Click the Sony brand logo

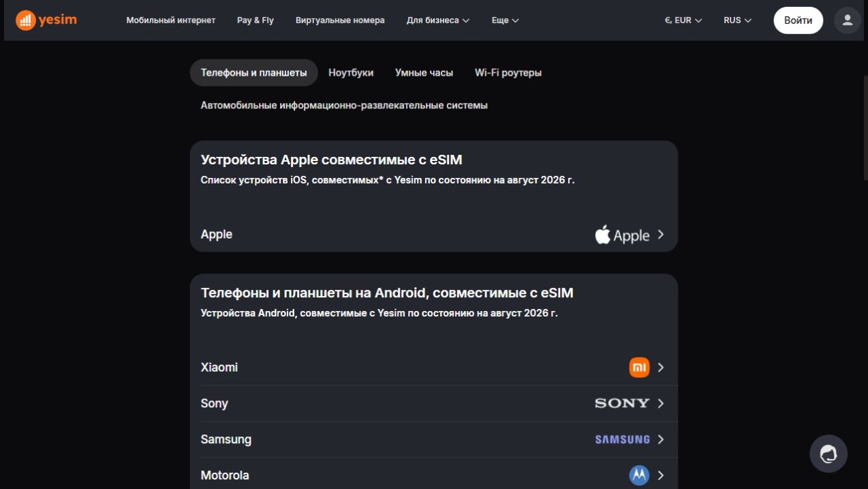[622, 403]
